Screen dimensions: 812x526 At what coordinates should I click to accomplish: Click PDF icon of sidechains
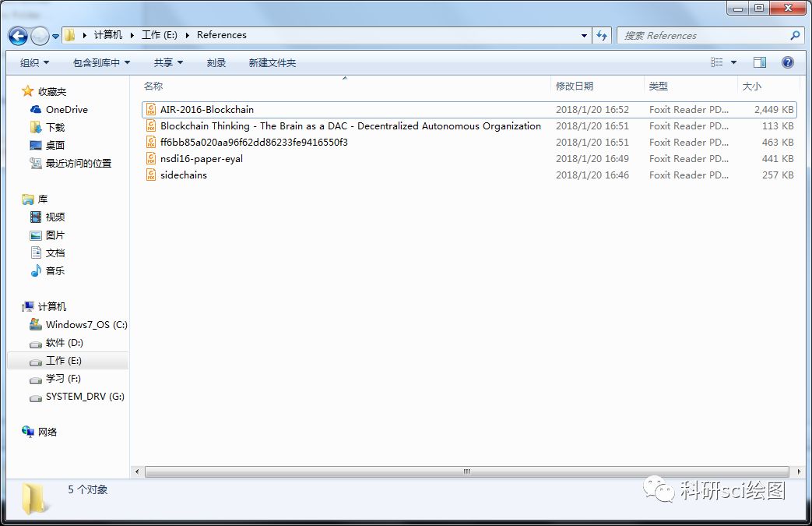151,175
